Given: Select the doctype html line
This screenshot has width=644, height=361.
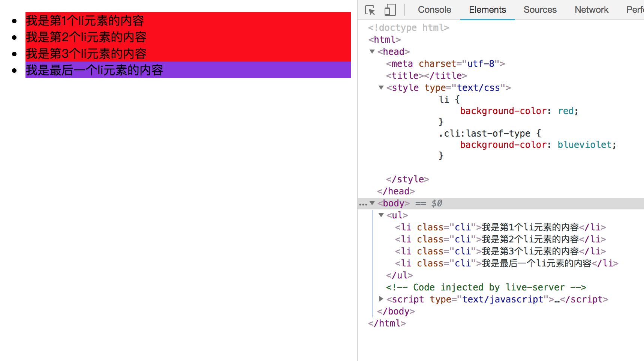Looking at the screenshot, I should 409,28.
